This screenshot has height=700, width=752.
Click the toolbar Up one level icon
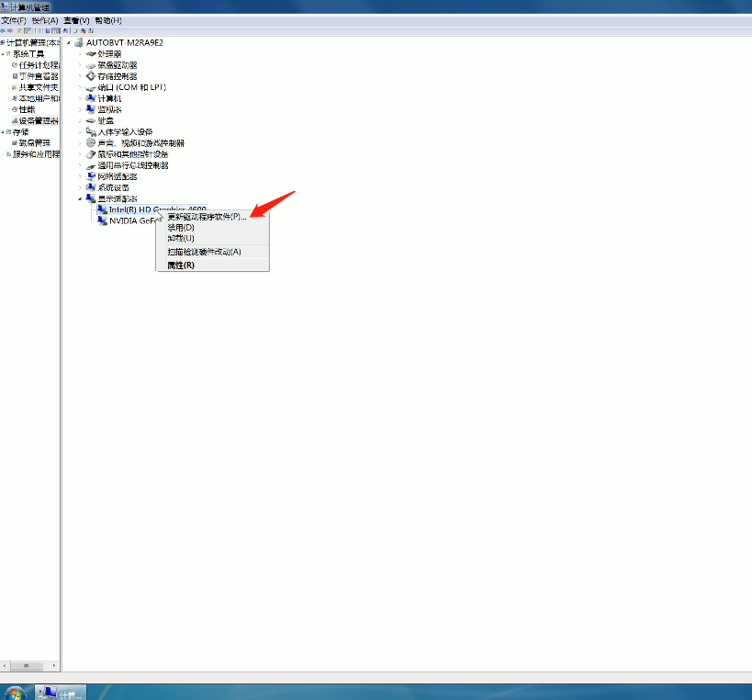[19, 30]
